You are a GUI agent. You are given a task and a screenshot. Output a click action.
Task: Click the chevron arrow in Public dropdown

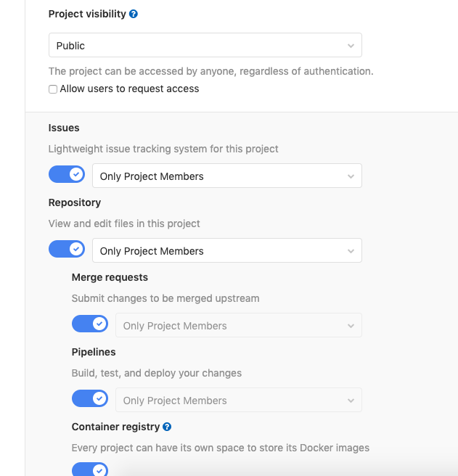tap(351, 46)
